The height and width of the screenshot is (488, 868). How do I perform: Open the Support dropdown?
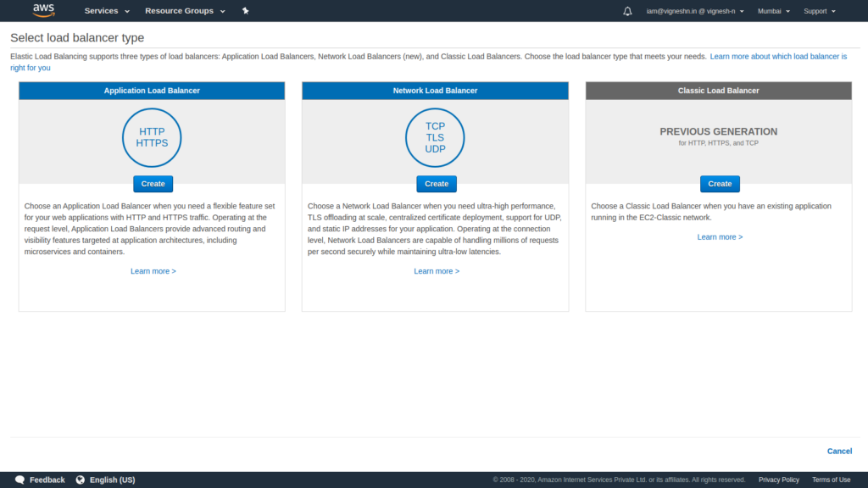[x=820, y=11]
